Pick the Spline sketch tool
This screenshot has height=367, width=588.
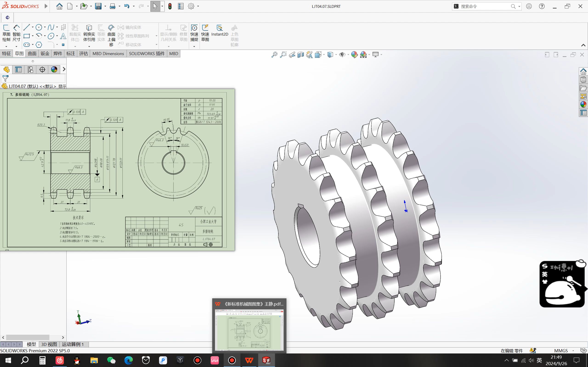coord(51,27)
